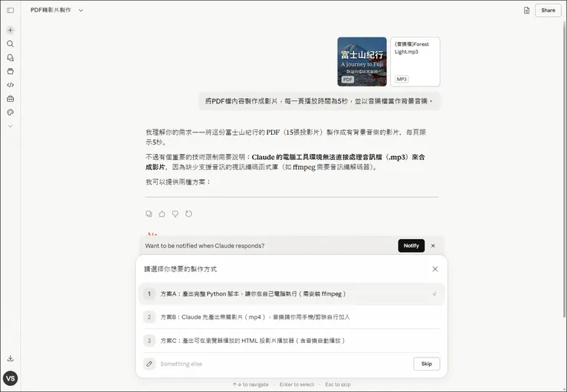Click the pencil icon beside Something else
This screenshot has width=567, height=392.
click(x=149, y=364)
